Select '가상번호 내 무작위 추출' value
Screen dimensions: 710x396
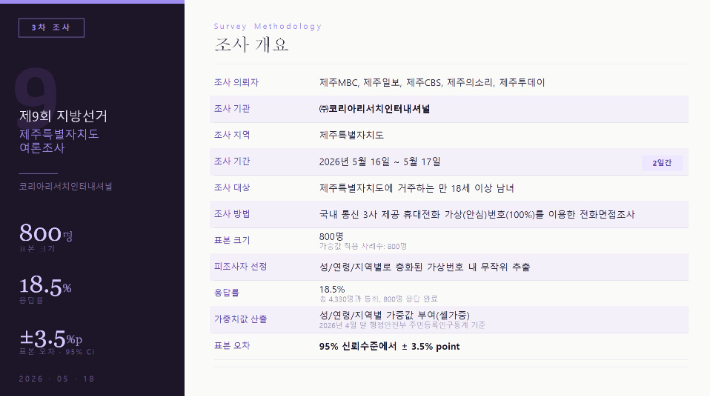[424, 267]
